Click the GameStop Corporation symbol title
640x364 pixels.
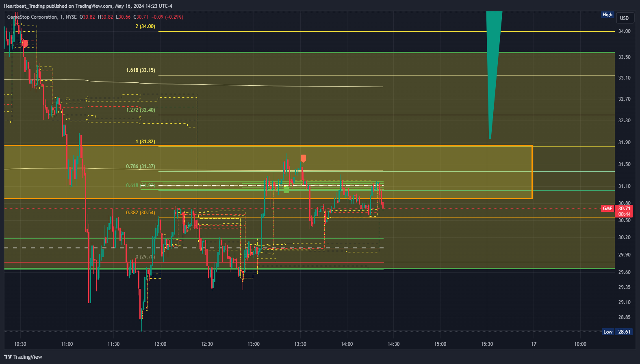[33, 17]
